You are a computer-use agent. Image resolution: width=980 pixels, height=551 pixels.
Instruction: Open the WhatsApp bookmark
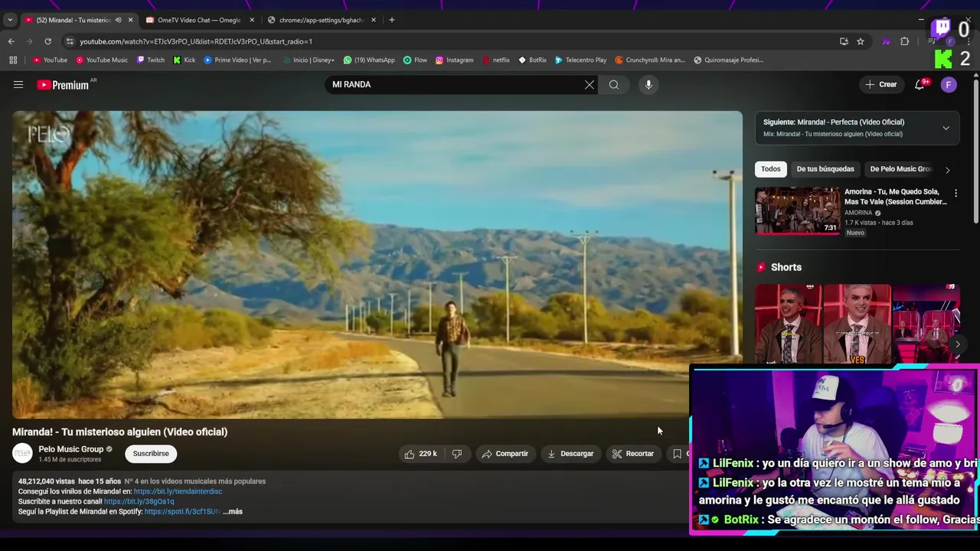(369, 60)
